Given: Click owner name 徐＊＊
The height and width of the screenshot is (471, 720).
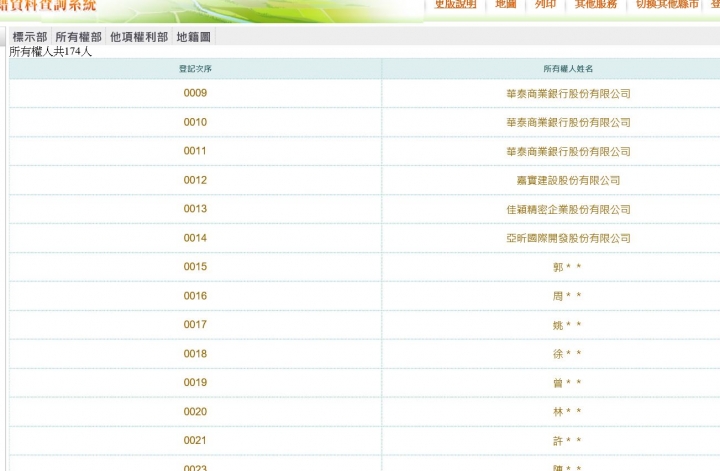Looking at the screenshot, I should (567, 354).
